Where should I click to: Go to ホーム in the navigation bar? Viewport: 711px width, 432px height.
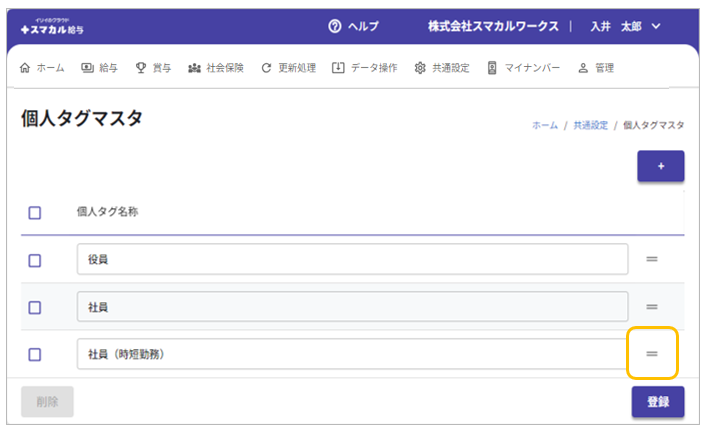pyautogui.click(x=43, y=68)
